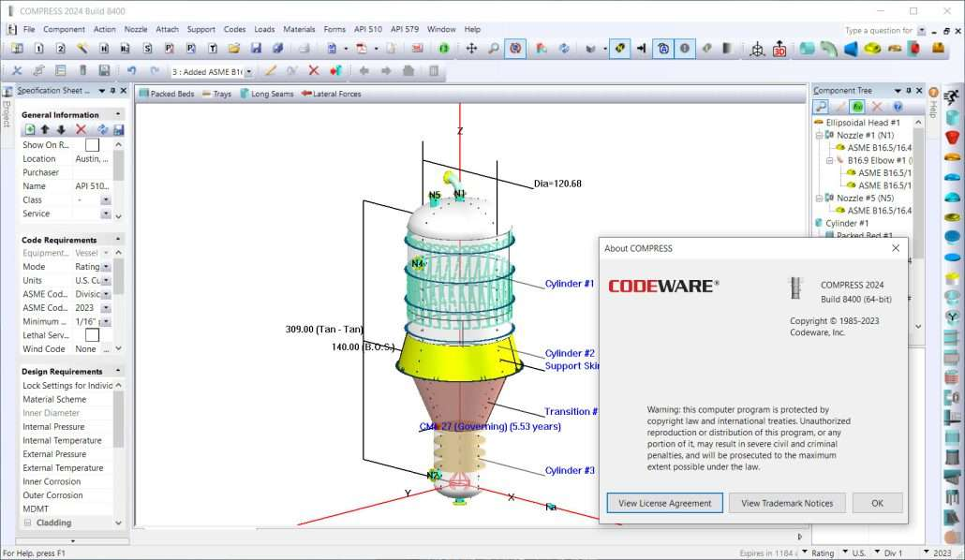Toggle Trays visibility
Viewport: 965px width, 560px height.
click(216, 94)
